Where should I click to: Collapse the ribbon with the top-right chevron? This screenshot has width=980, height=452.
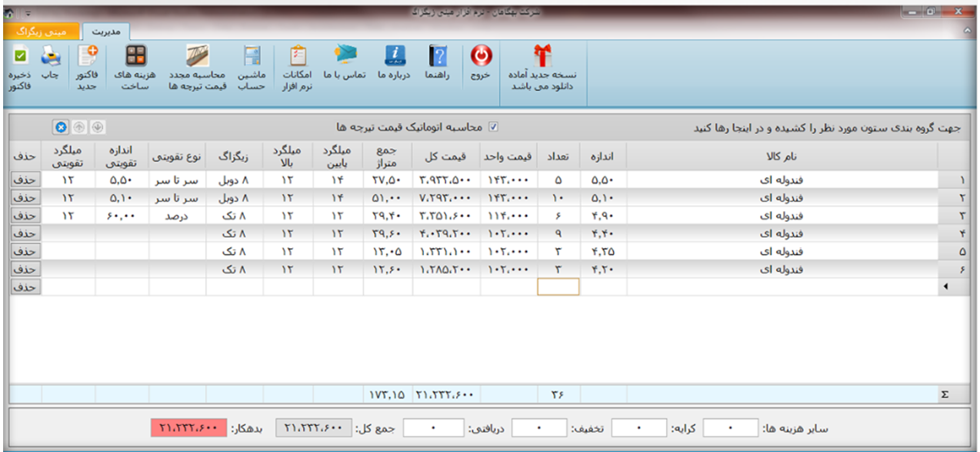(968, 31)
